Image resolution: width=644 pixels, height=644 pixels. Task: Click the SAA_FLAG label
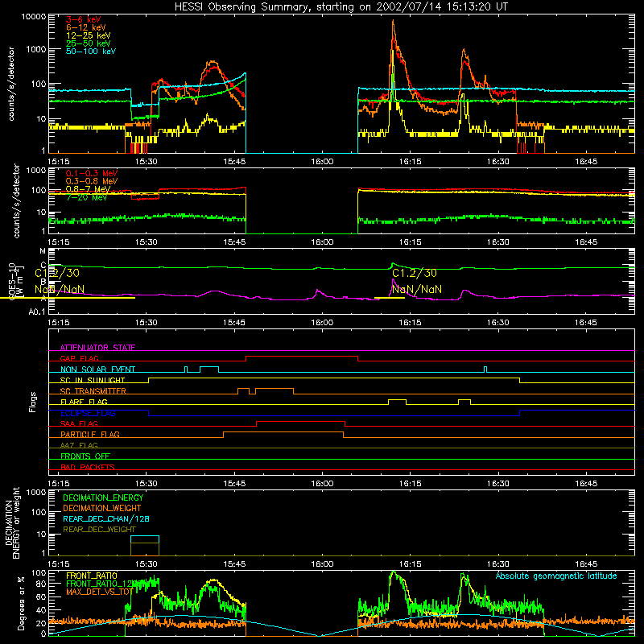[79, 423]
